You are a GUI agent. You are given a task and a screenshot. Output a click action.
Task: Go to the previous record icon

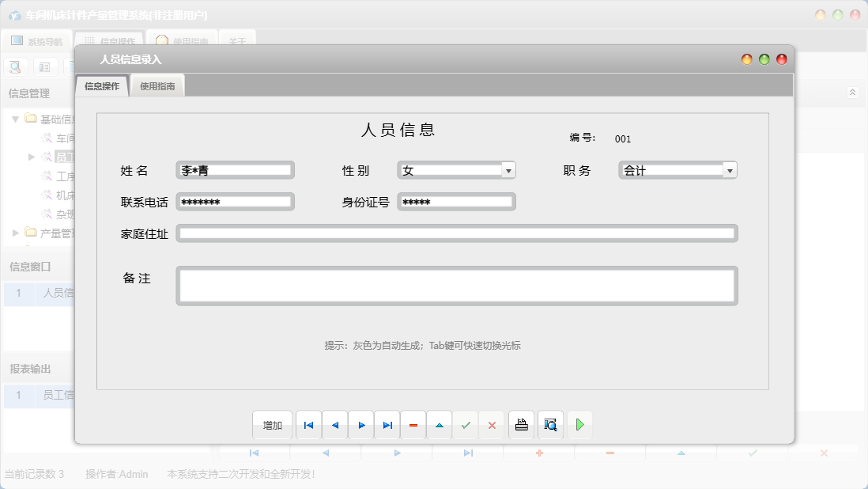334,425
